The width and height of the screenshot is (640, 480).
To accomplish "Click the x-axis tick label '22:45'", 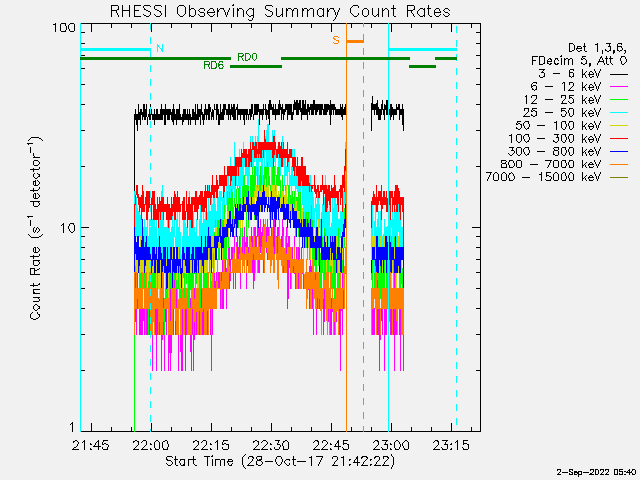I will point(331,445).
